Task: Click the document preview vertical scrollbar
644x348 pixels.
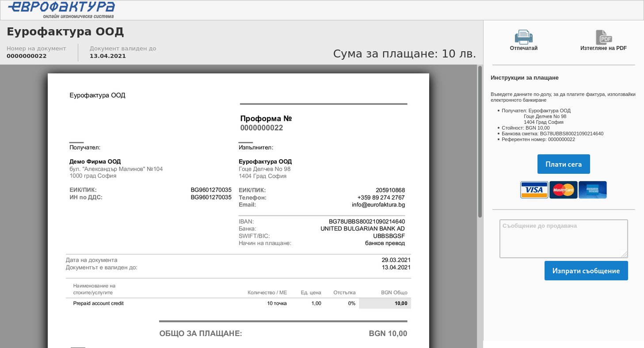Action: click(480, 141)
